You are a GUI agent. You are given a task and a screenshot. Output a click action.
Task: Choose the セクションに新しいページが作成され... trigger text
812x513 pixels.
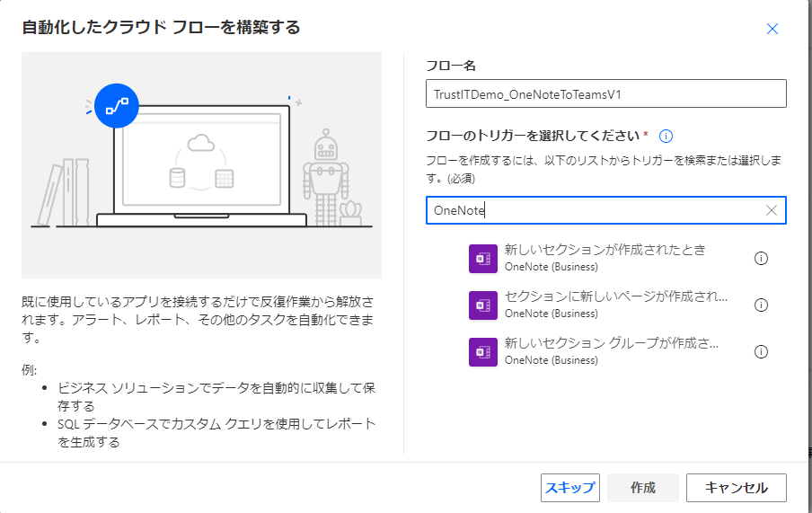[616, 296]
